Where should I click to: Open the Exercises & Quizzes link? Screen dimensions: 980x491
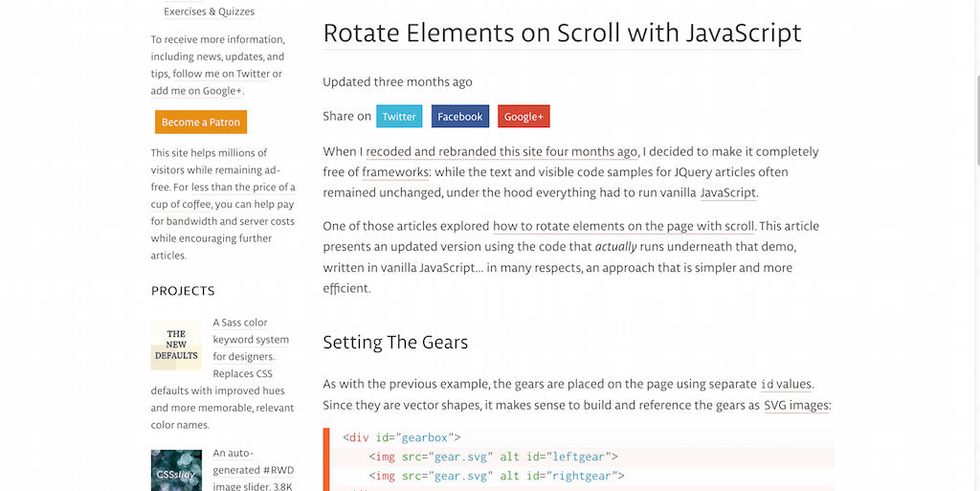coord(209,12)
